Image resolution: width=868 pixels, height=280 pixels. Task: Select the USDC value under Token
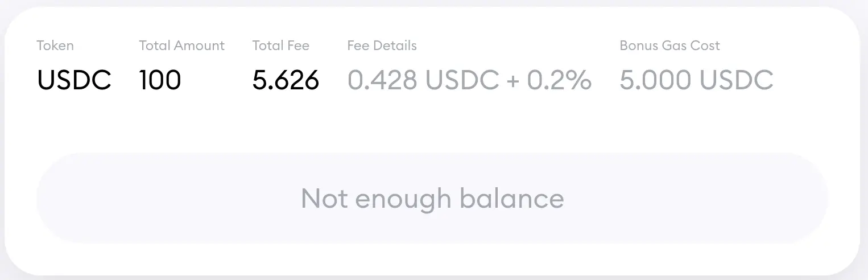click(74, 80)
